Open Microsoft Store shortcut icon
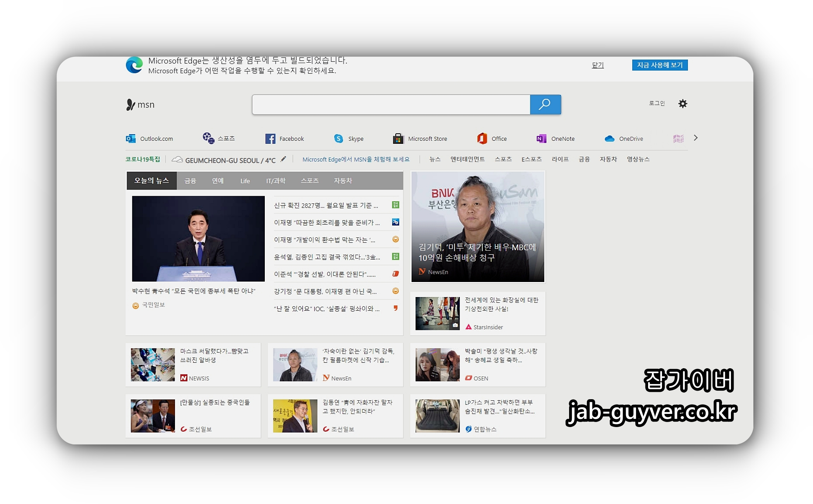The width and height of the screenshot is (813, 504). coord(398,138)
